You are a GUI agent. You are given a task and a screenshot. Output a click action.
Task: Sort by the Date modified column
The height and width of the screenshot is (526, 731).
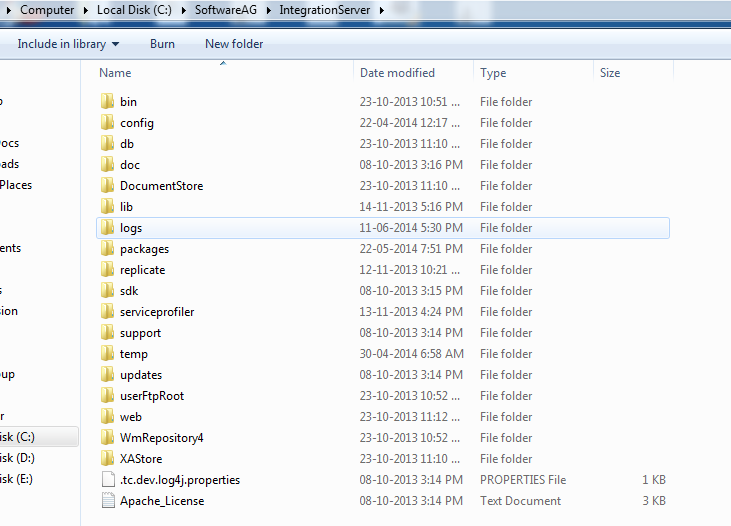397,73
